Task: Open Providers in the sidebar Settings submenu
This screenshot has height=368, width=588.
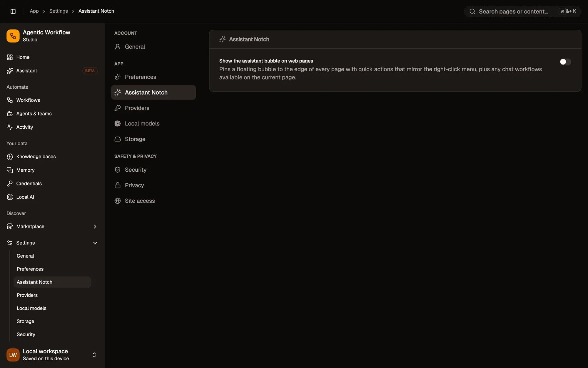Action: [x=52, y=295]
